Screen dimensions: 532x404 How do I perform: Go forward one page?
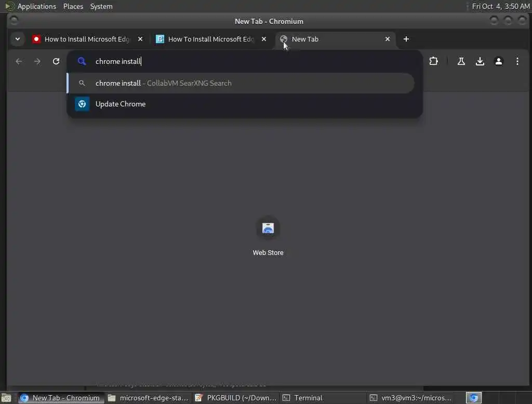[37, 61]
